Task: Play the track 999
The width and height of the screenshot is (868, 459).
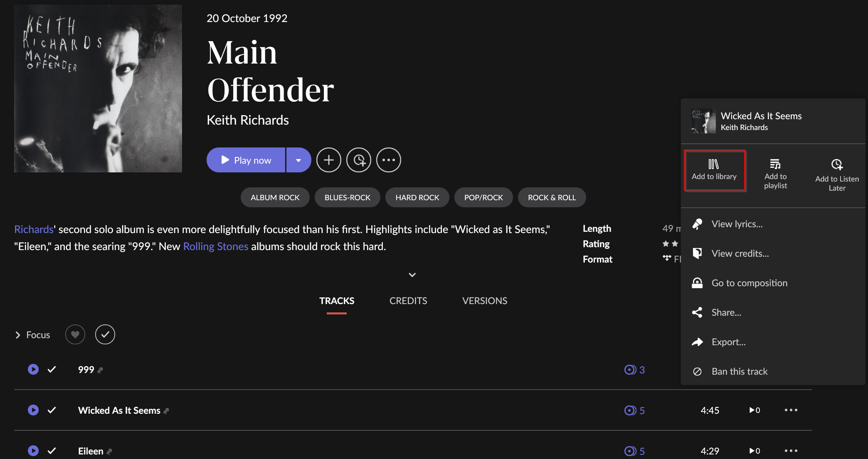Action: click(33, 369)
